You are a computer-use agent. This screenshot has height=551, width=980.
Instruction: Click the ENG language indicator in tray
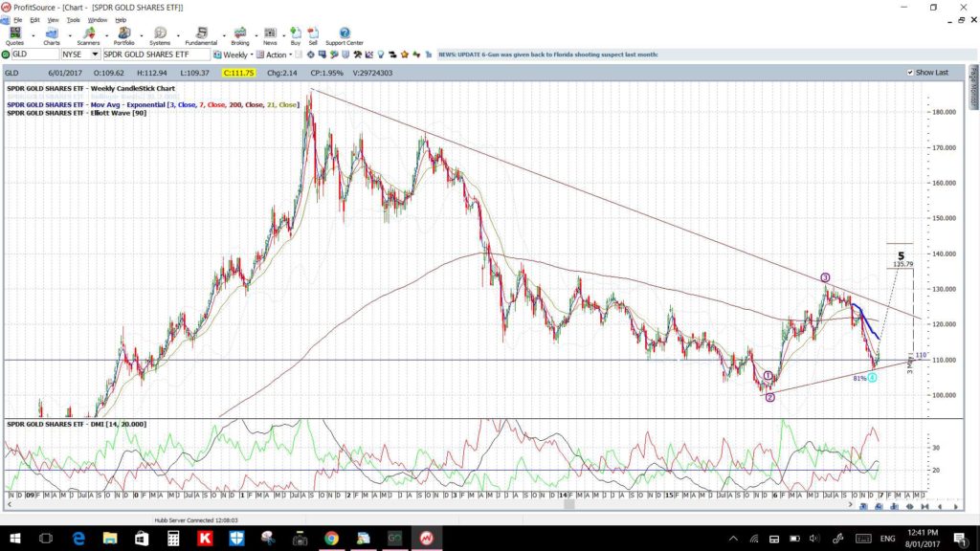coord(887,539)
